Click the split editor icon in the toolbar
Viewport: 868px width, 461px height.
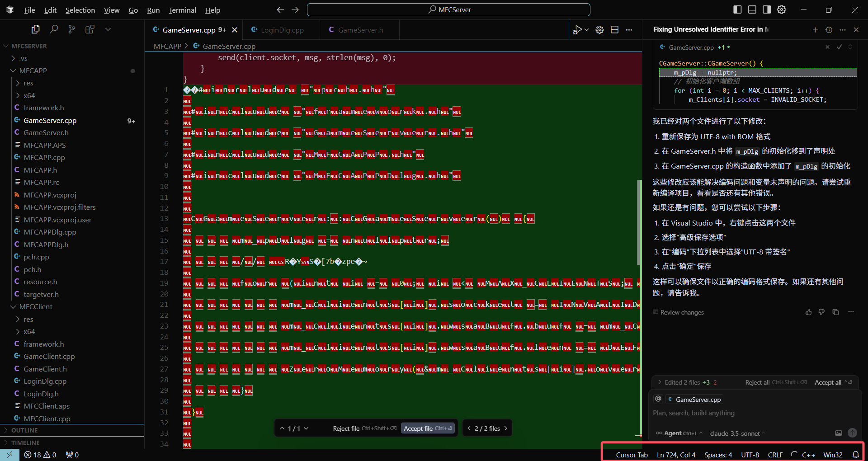(614, 29)
